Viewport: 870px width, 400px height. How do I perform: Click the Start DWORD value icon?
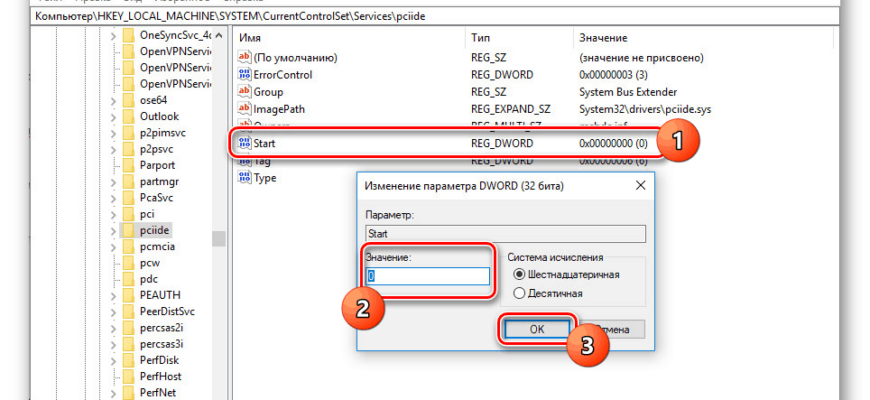244,144
